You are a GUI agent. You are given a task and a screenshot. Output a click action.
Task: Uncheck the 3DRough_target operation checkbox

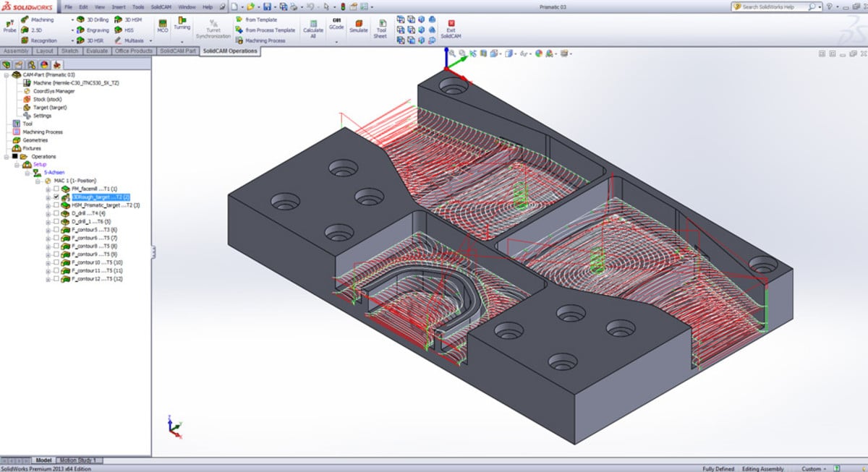click(x=56, y=197)
